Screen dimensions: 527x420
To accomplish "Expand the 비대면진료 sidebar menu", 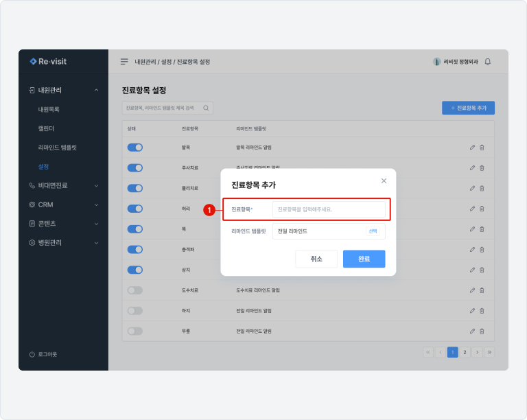I will point(96,185).
